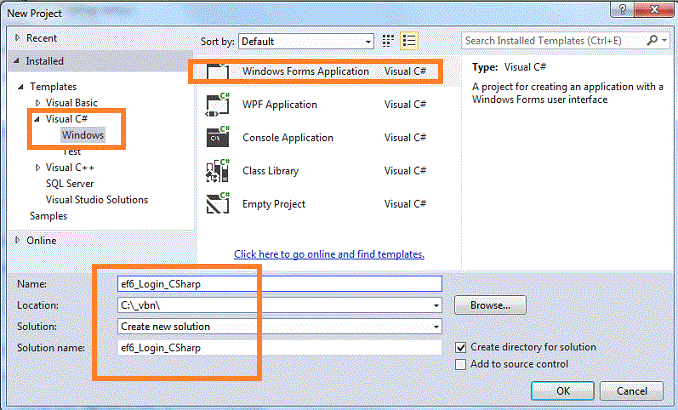Click the Solution name input field
Viewport: 678px width, 410px height.
tap(279, 348)
